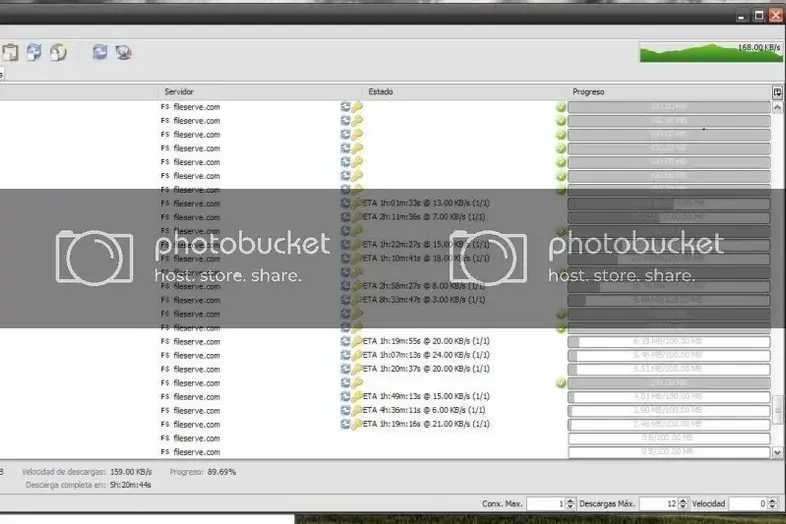Click the FS host icon in the ETA 1h:19m:16s row

click(165, 424)
